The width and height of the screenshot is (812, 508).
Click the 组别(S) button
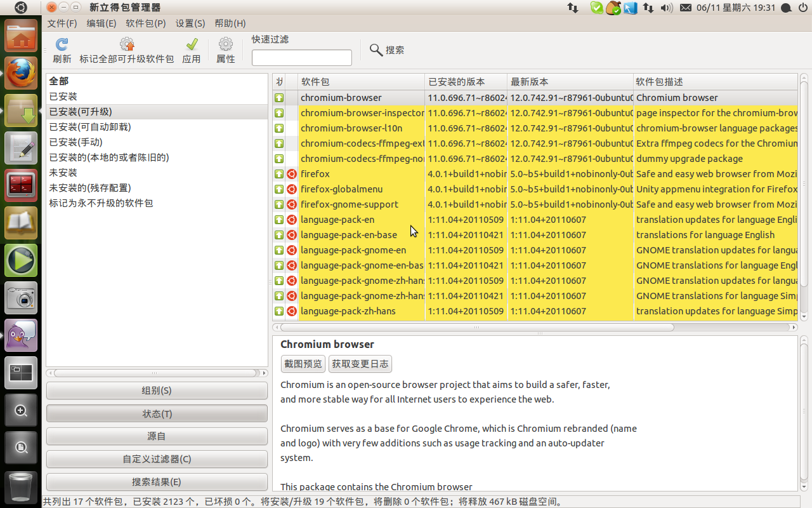[x=157, y=391]
